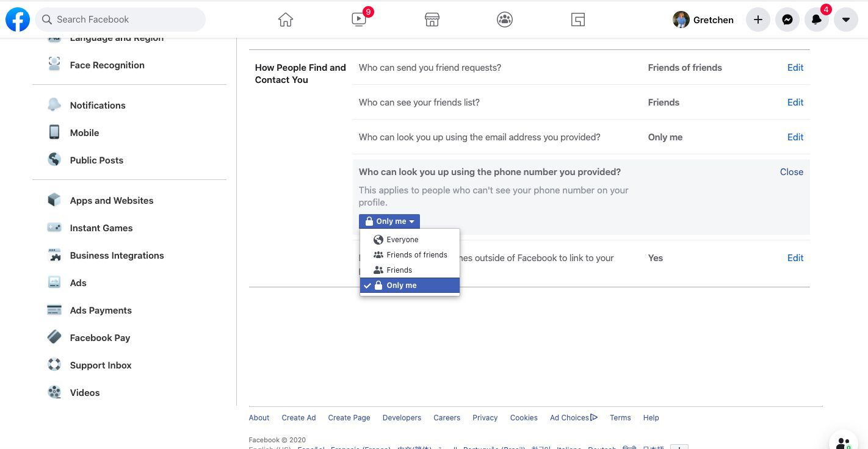Screen dimensions: 868x449
Task: Open the Cookies footer link
Action: click(524, 418)
